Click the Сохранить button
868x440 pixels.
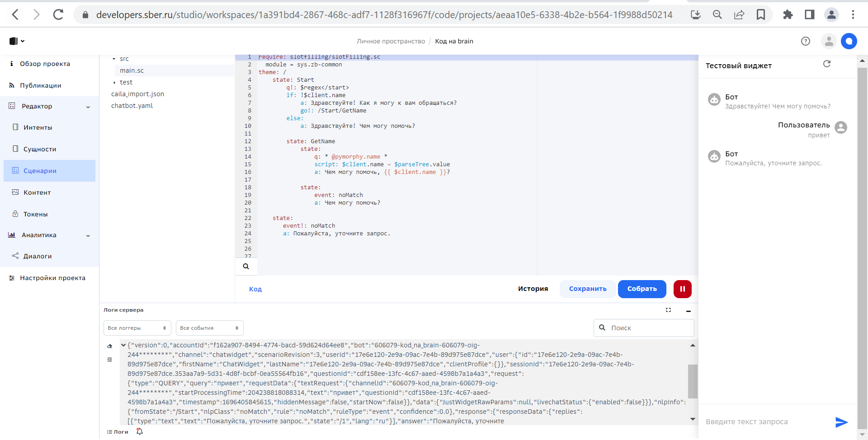point(588,289)
